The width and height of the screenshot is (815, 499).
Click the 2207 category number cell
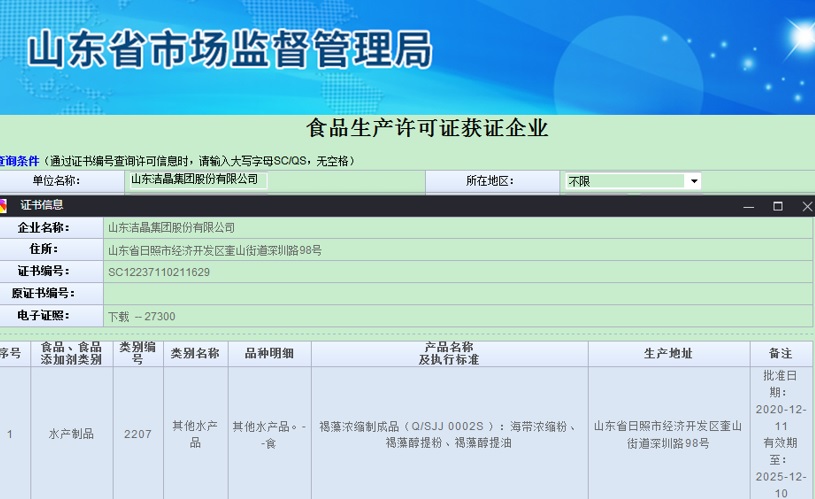138,434
